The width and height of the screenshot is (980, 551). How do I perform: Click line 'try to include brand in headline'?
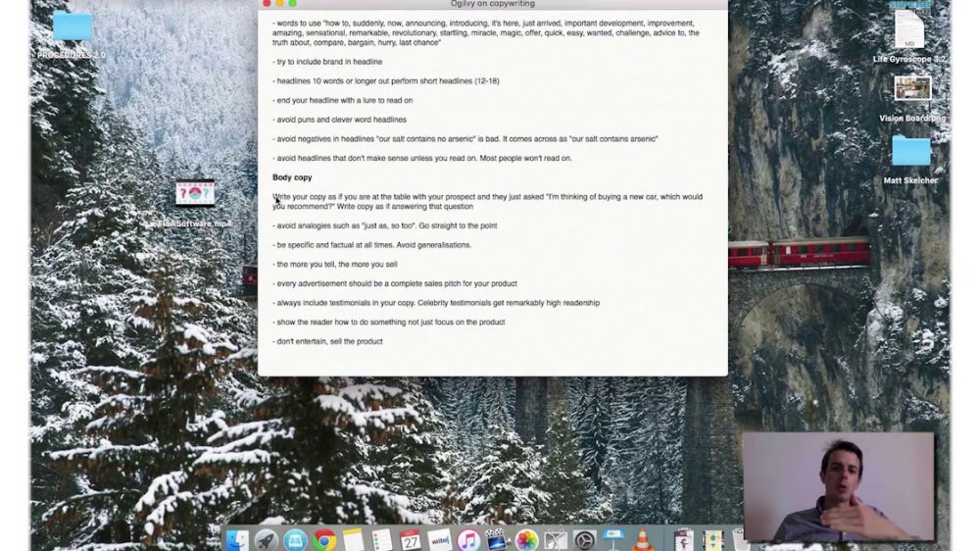[327, 62]
